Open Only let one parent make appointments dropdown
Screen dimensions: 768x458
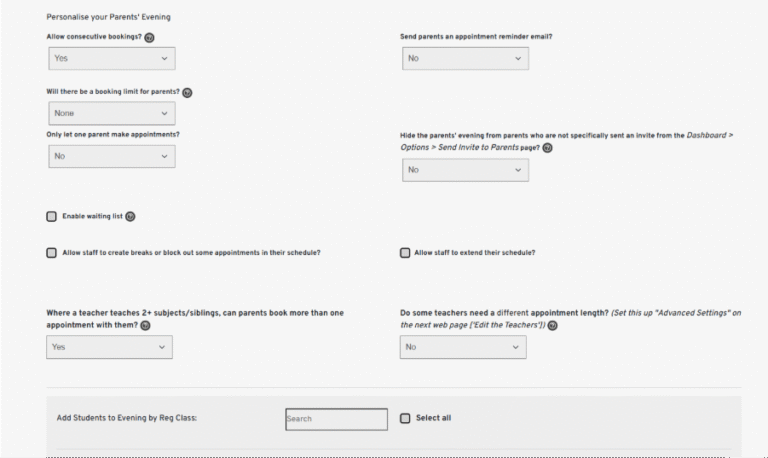[x=112, y=156]
